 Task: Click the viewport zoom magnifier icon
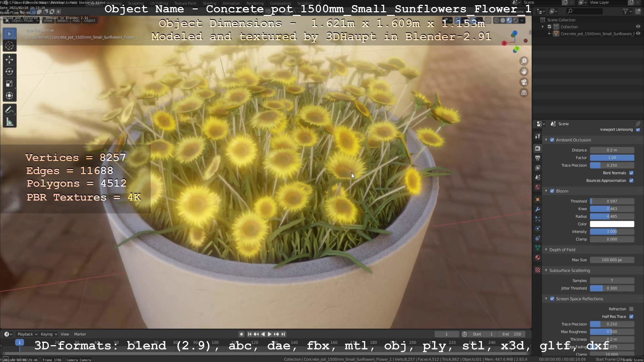pyautogui.click(x=524, y=61)
